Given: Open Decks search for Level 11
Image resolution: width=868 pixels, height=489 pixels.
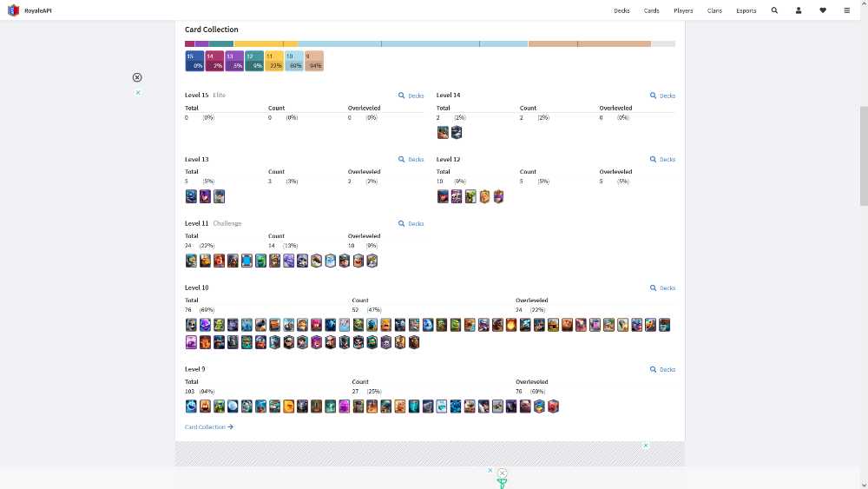Looking at the screenshot, I should coord(411,224).
